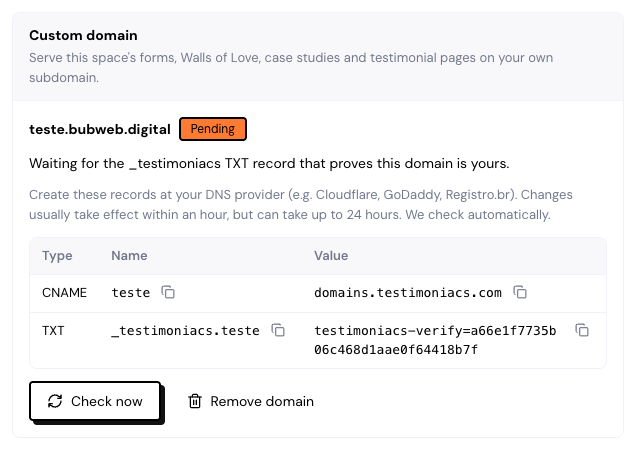Copy the domains.testimoniacs.com value
The image size is (636, 449).
pyautogui.click(x=520, y=292)
